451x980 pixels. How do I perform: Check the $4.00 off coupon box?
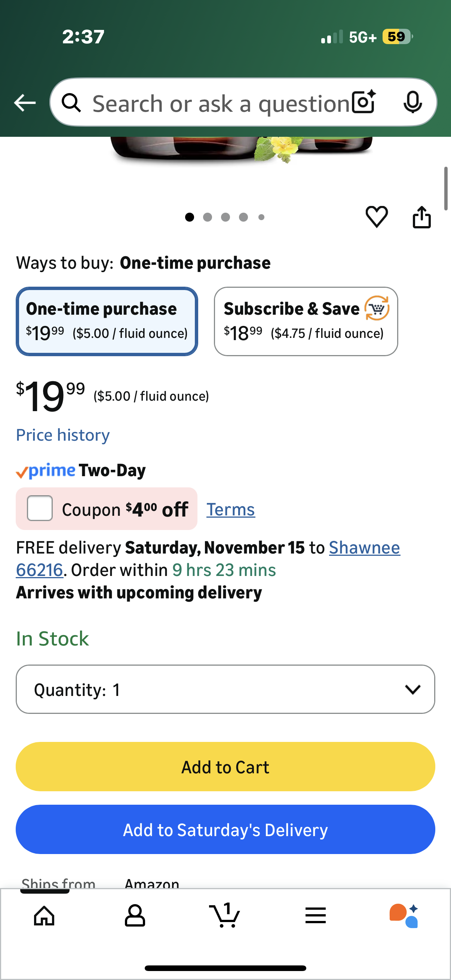(40, 508)
